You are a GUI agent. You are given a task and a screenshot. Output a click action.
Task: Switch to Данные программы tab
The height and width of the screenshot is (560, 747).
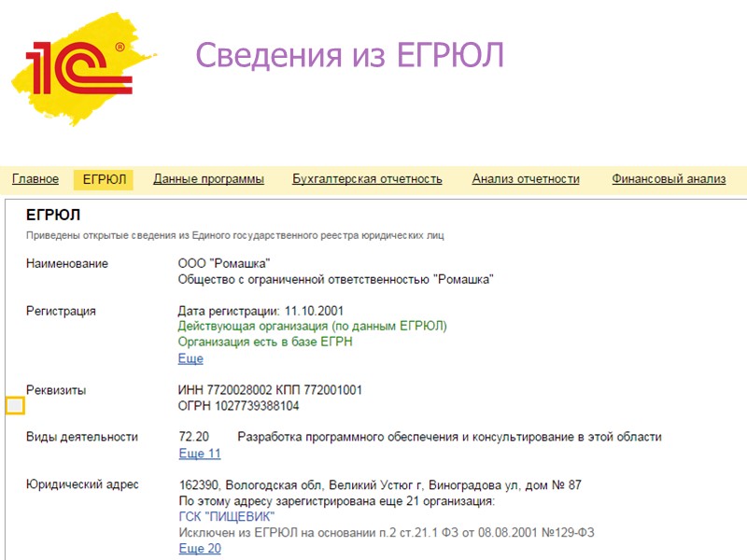click(208, 179)
